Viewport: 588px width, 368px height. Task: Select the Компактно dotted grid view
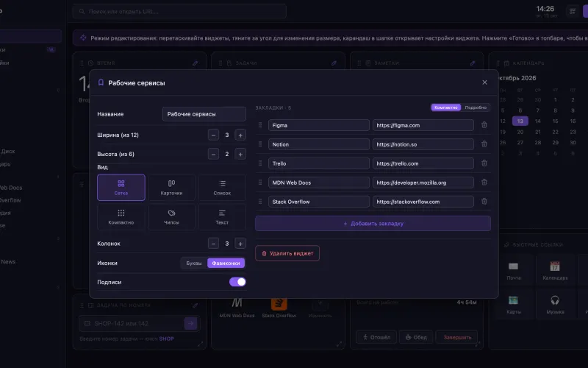click(121, 216)
